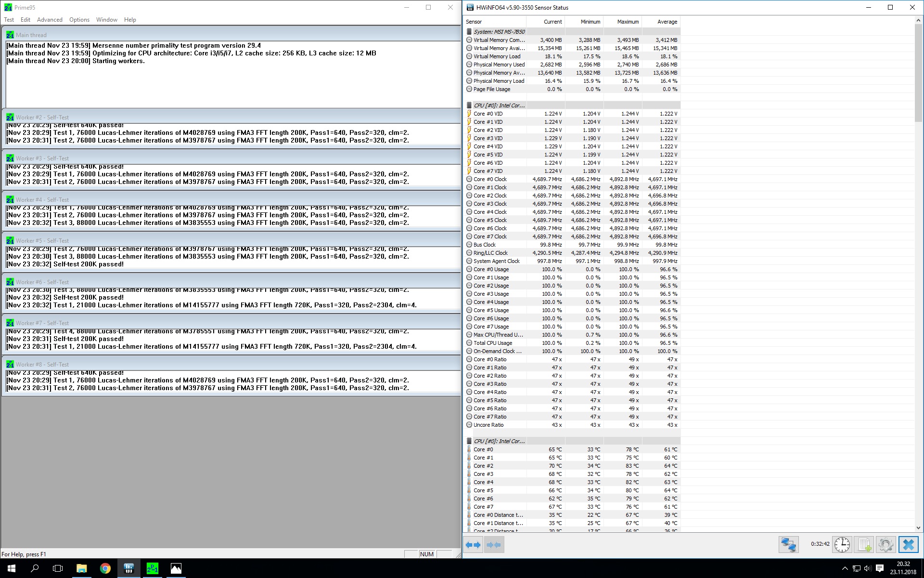
Task: Click the chip icon of System: MSI MS-7B50
Action: pyautogui.click(x=469, y=32)
